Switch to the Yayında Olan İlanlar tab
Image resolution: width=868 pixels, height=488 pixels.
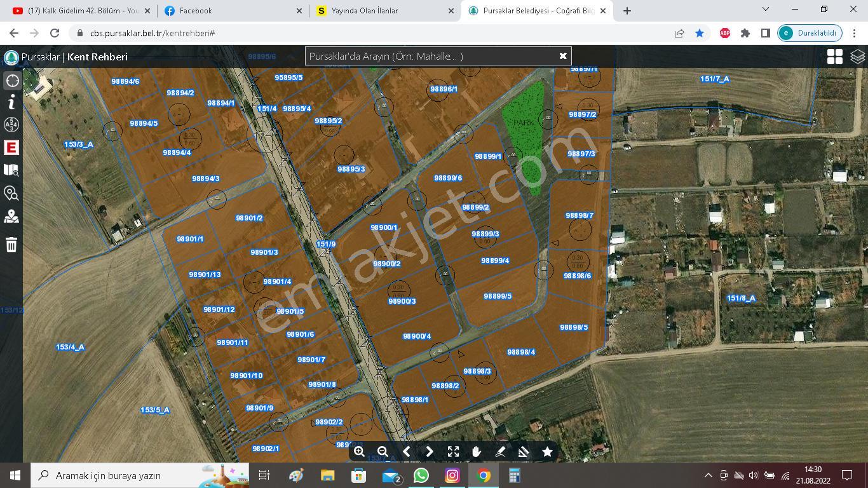pos(386,11)
